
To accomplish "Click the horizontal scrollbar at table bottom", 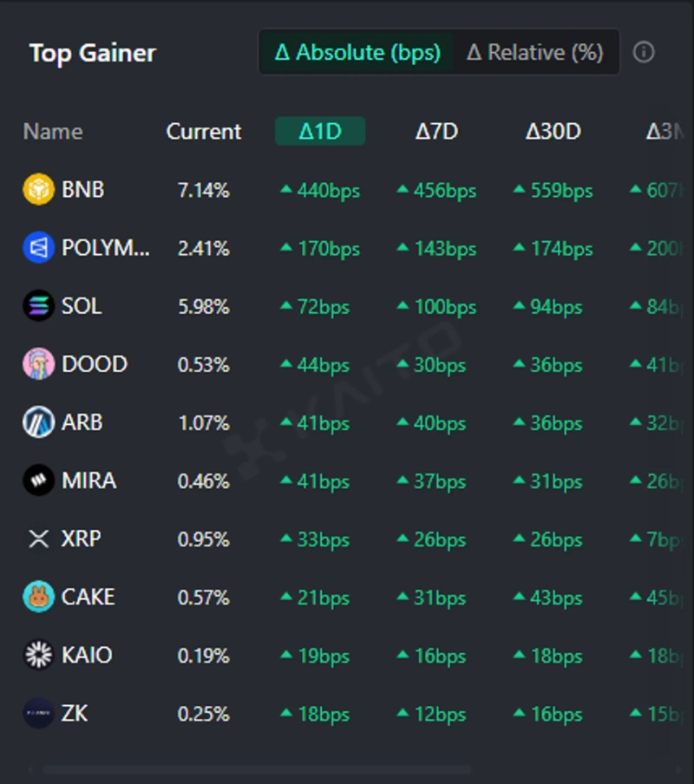I will [257, 769].
